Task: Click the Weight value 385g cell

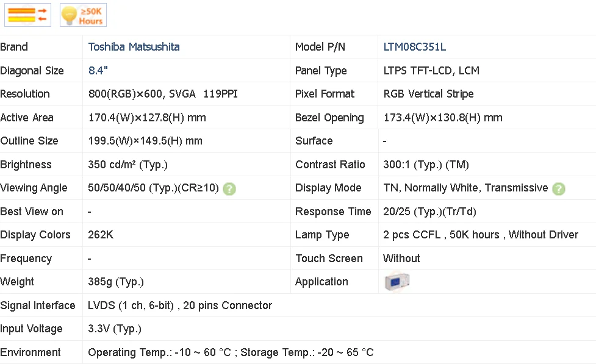Action: click(x=116, y=282)
